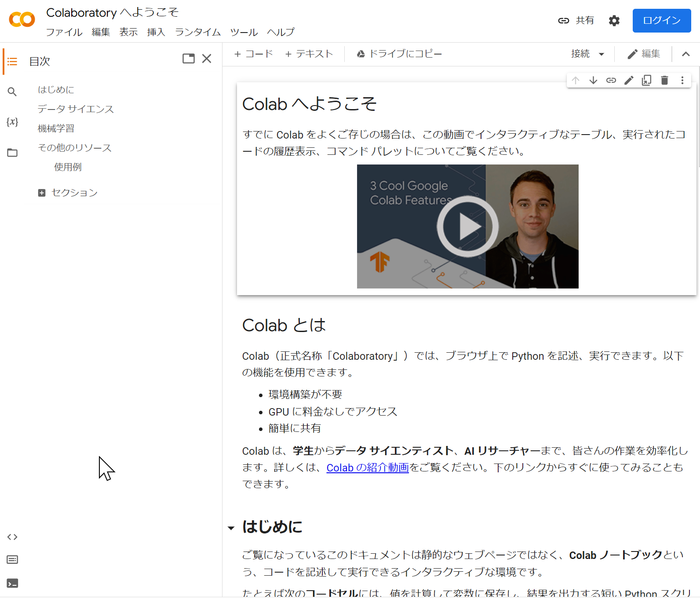Screen dimensions: 700x599
Task: Click the notebook title Colaboratory へようこそ
Action: coord(113,12)
